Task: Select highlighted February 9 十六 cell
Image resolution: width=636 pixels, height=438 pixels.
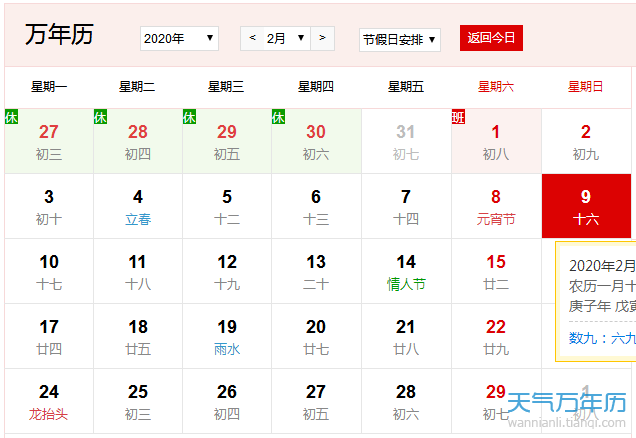Action: pos(586,206)
